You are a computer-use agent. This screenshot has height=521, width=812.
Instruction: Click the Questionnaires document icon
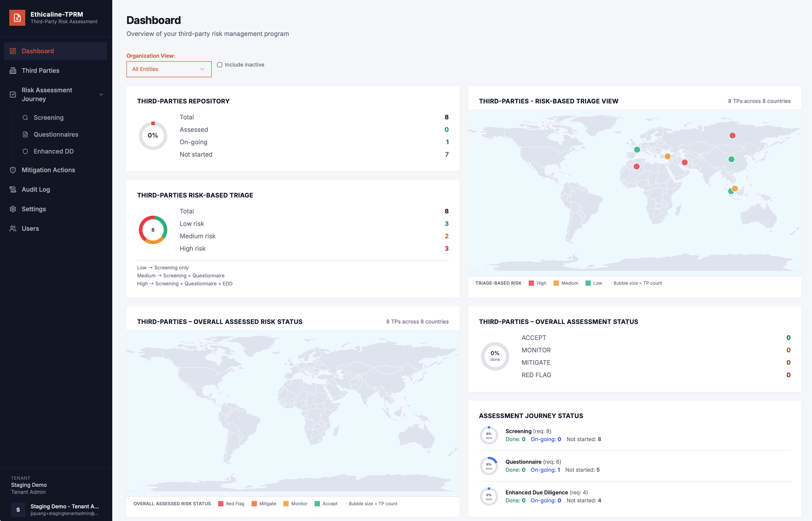(x=25, y=135)
